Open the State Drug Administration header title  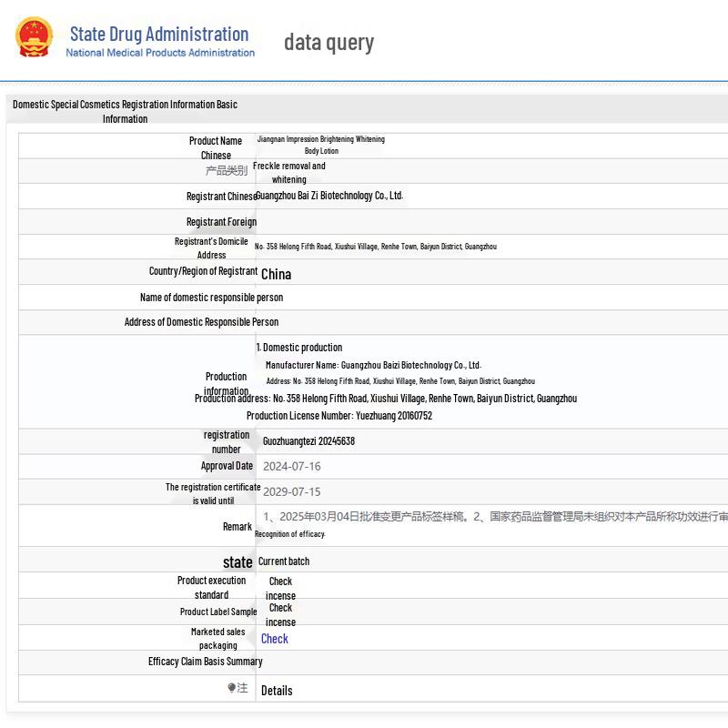159,35
